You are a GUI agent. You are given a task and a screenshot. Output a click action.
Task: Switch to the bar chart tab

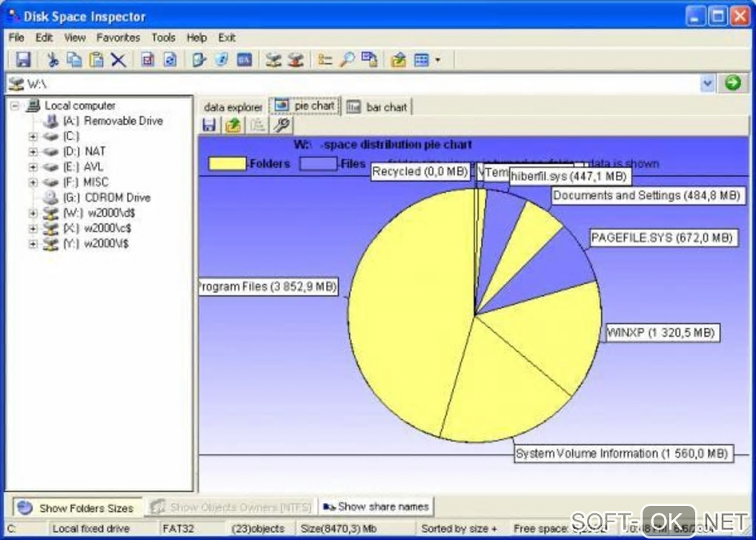[377, 107]
